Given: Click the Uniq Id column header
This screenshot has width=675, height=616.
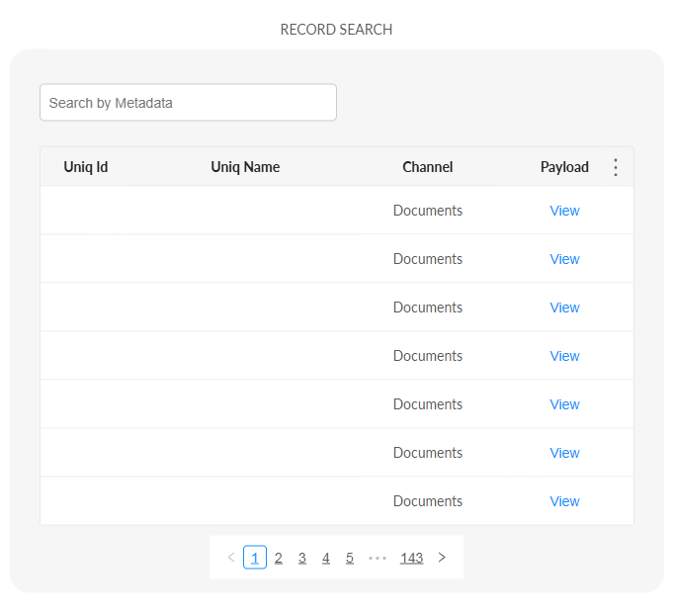Looking at the screenshot, I should tap(86, 167).
